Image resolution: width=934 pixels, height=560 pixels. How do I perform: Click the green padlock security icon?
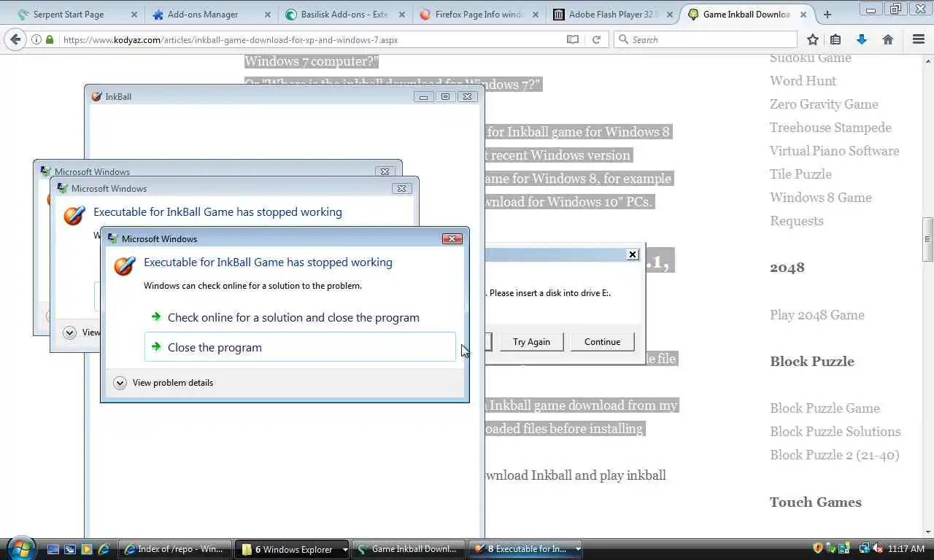[50, 40]
